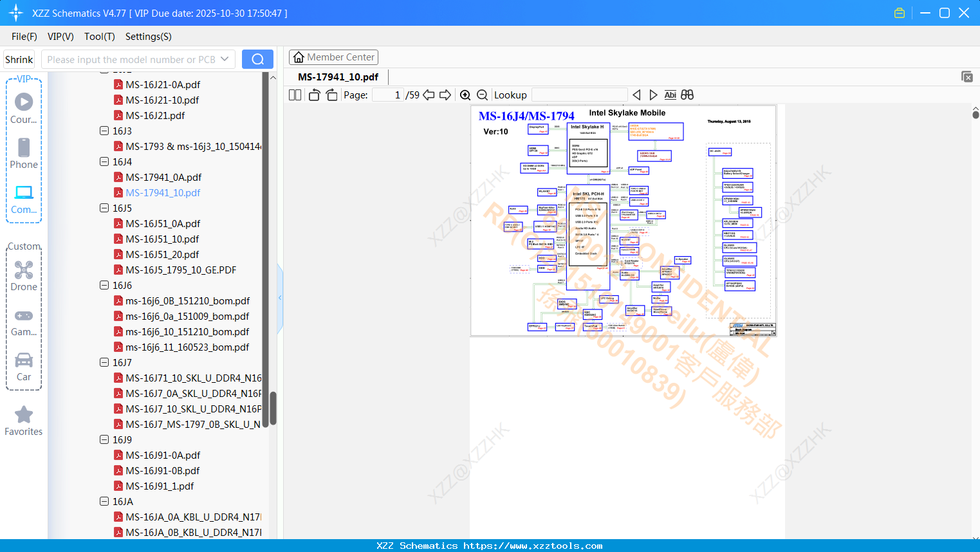Image resolution: width=980 pixels, height=552 pixels.
Task: Close all document tabs icon
Action: coord(967,77)
